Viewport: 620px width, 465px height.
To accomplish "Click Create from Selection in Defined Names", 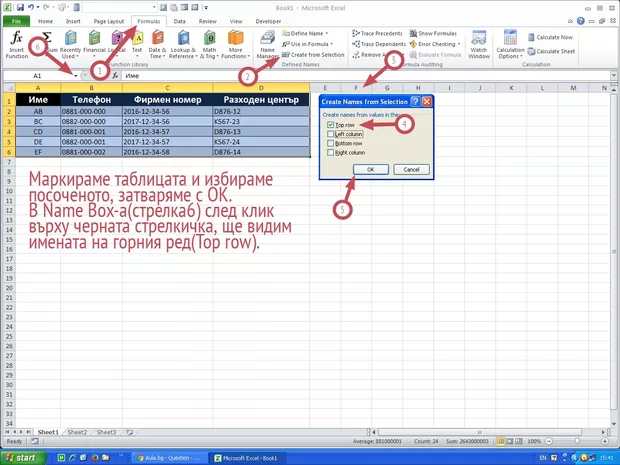I will [x=313, y=55].
